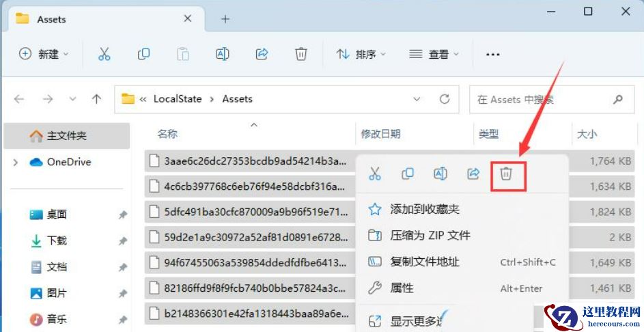
Task: Sort by 类型 column header
Action: click(x=488, y=134)
